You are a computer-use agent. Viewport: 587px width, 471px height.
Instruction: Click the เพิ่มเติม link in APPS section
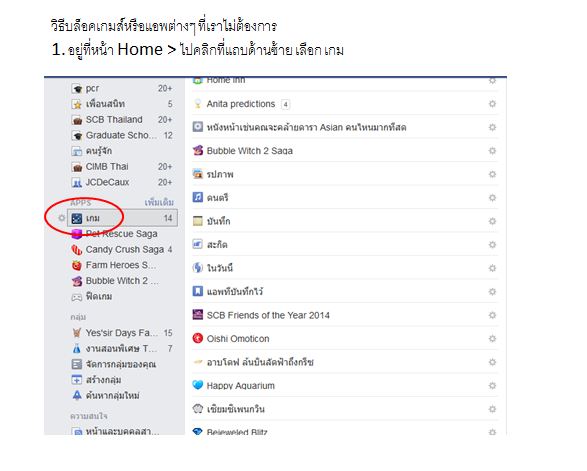point(159,203)
